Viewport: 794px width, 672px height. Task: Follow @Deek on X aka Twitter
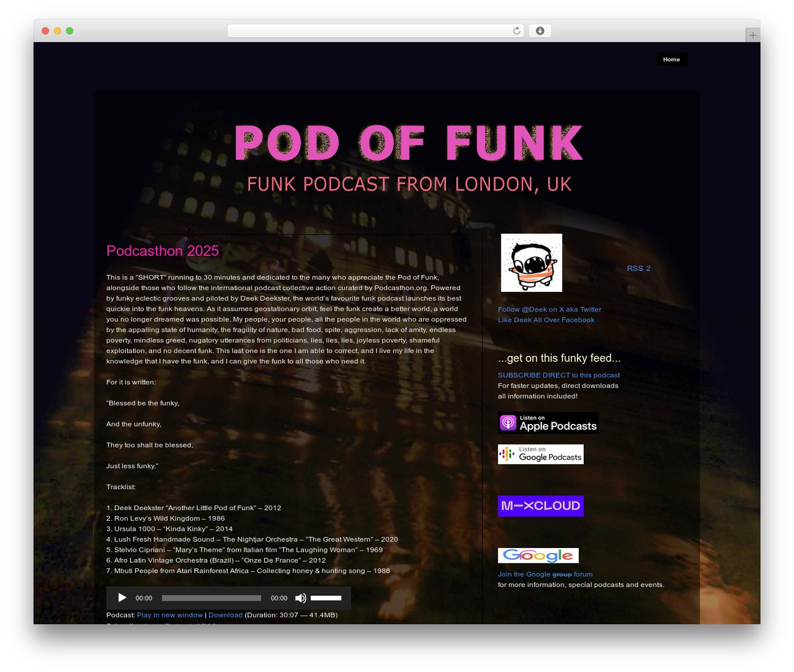tap(550, 309)
